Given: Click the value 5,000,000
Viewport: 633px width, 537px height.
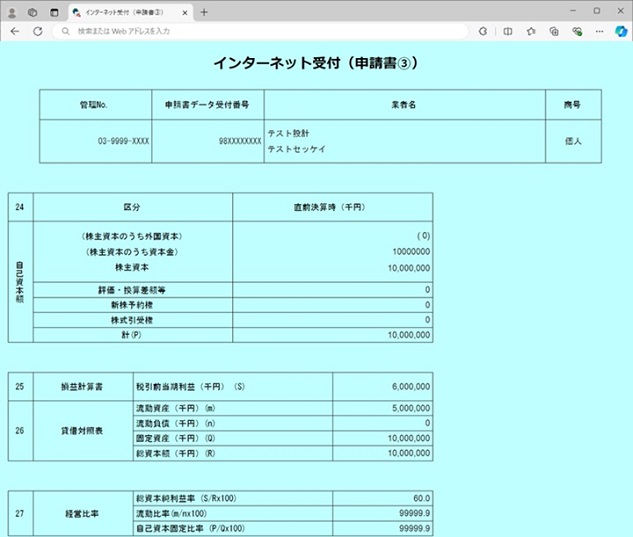Looking at the screenshot, I should pyautogui.click(x=411, y=408).
